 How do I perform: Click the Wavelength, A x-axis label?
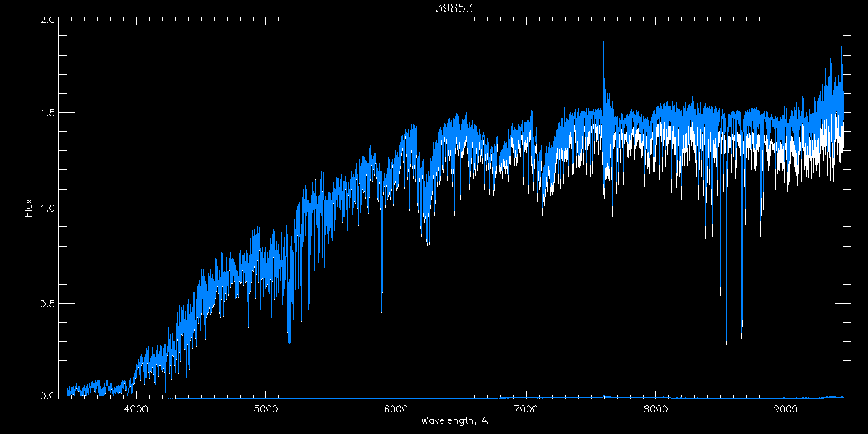point(454,420)
